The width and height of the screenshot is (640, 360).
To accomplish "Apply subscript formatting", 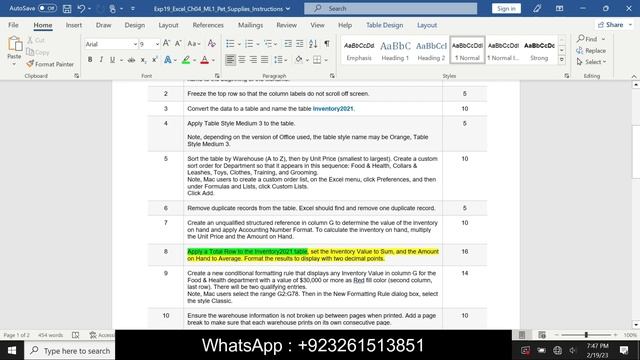I will point(143,60).
